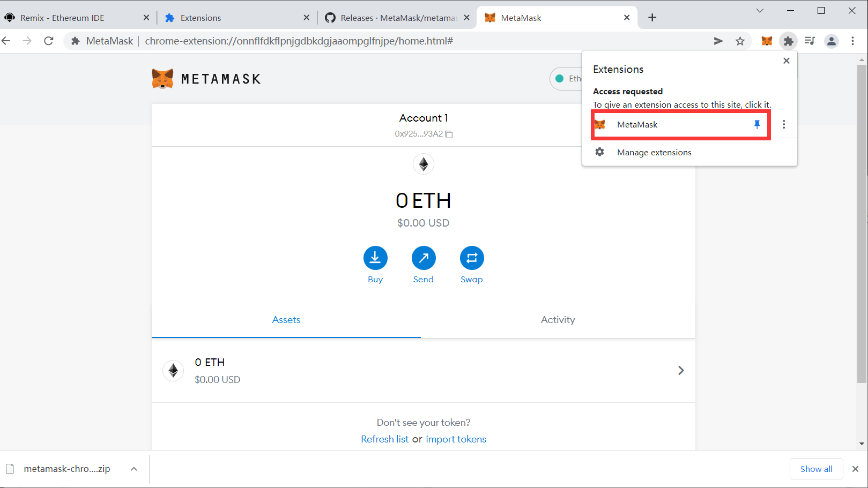Screen dimensions: 868x488
Task: Close the MetaMask browser tab
Action: coord(627,18)
